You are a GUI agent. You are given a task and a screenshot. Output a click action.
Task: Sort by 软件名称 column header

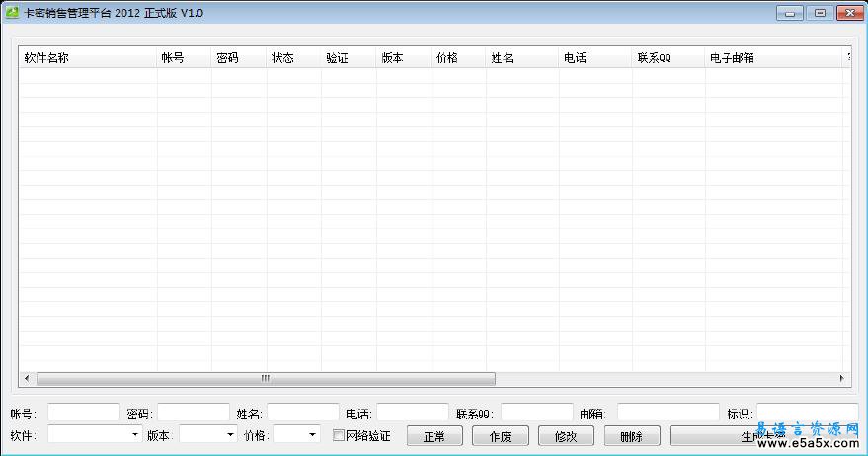(x=88, y=57)
